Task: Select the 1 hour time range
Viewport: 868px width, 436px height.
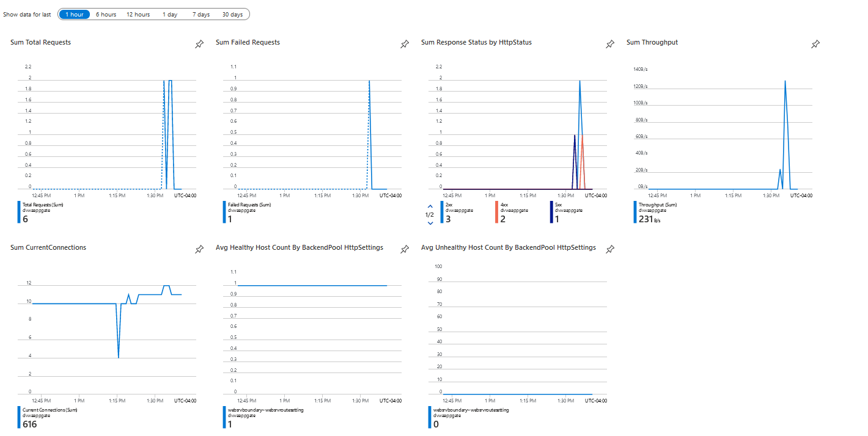Action: click(x=75, y=14)
